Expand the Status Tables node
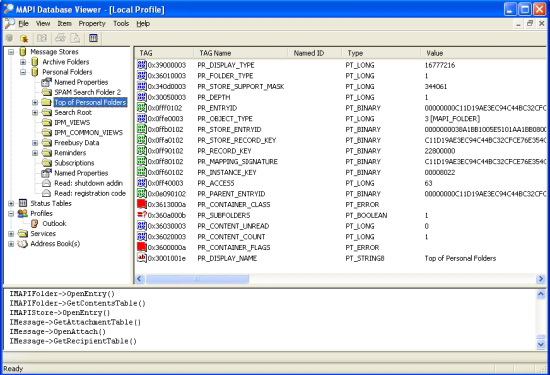550x375 pixels. point(11,203)
